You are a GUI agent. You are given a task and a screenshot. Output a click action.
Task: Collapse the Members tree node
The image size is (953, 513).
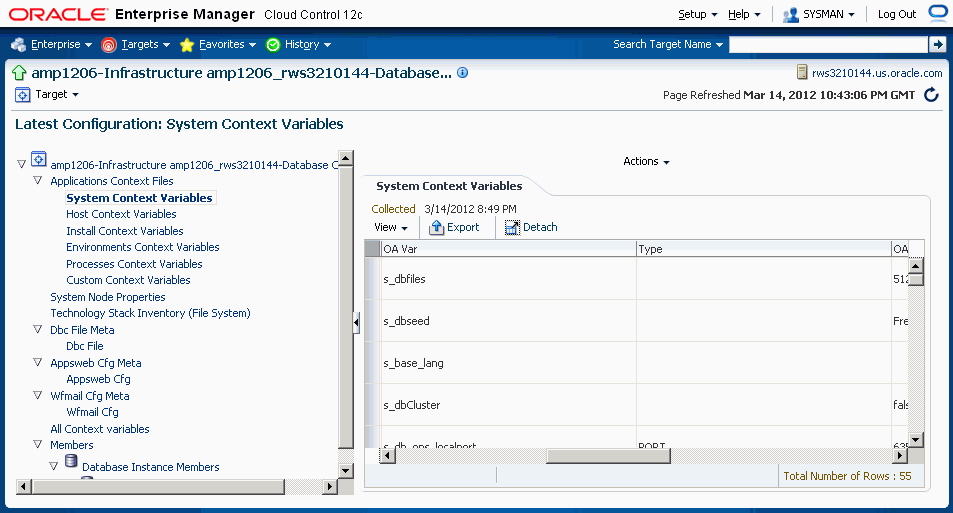point(38,444)
